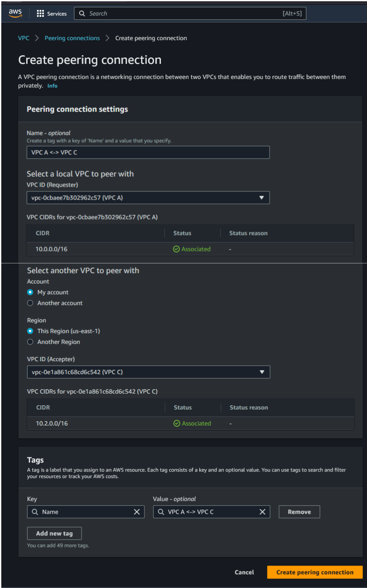Click the peering connection Name input field
The width and height of the screenshot is (367, 588).
[x=148, y=152]
